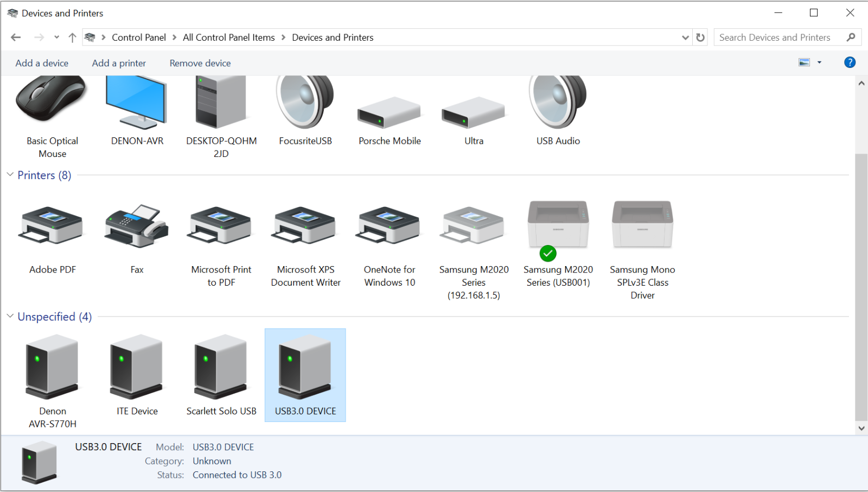The width and height of the screenshot is (868, 492).
Task: Select Samsung Mono SPLv3E Class Driver icon
Action: pos(642,225)
